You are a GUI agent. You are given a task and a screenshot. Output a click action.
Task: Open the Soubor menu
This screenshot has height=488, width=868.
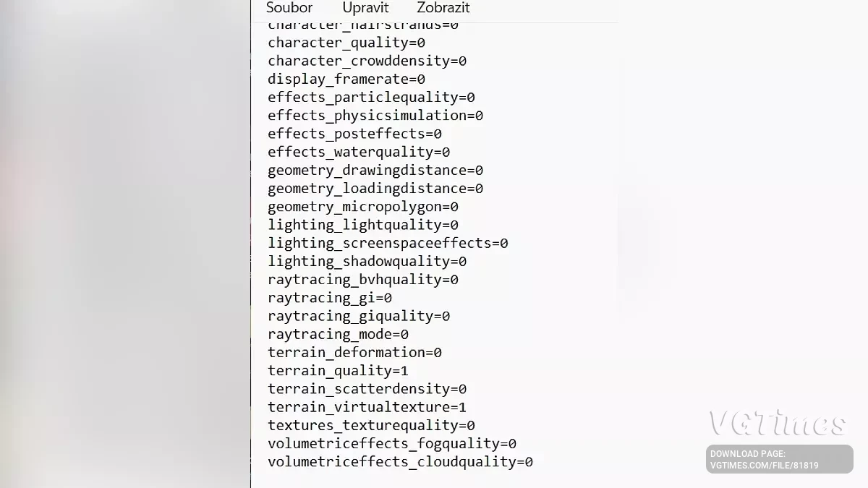tap(289, 8)
